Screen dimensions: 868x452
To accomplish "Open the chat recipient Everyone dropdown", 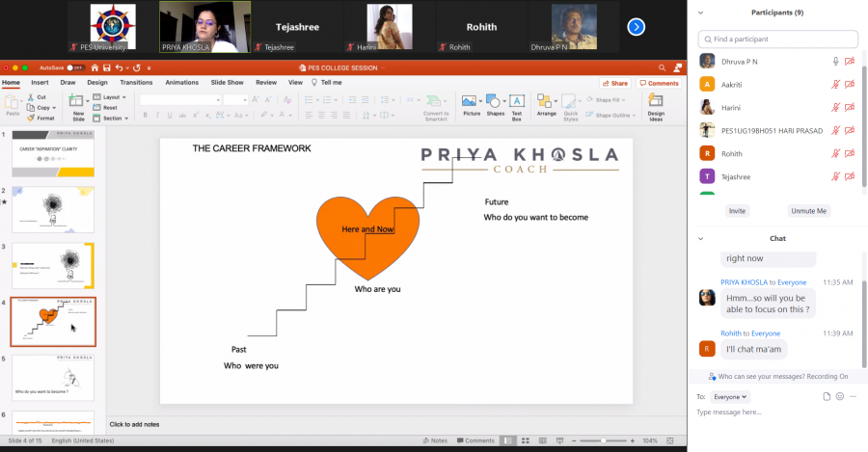I will click(x=730, y=396).
